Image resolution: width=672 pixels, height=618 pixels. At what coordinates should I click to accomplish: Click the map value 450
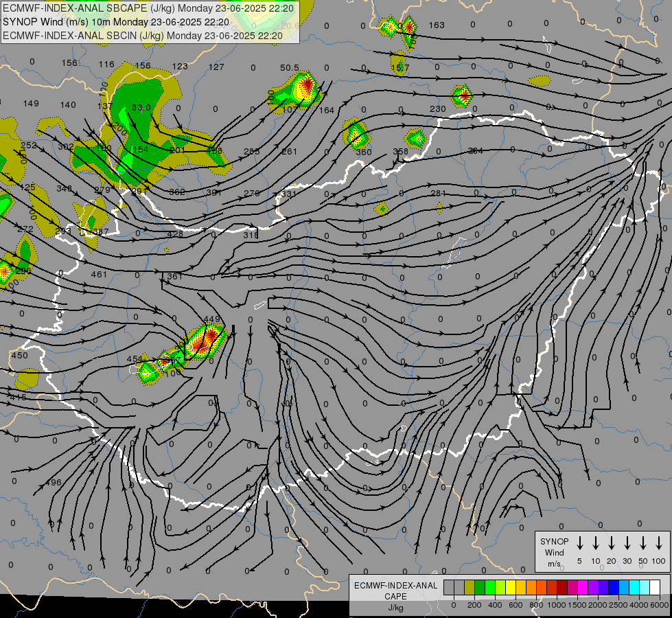click(x=19, y=355)
